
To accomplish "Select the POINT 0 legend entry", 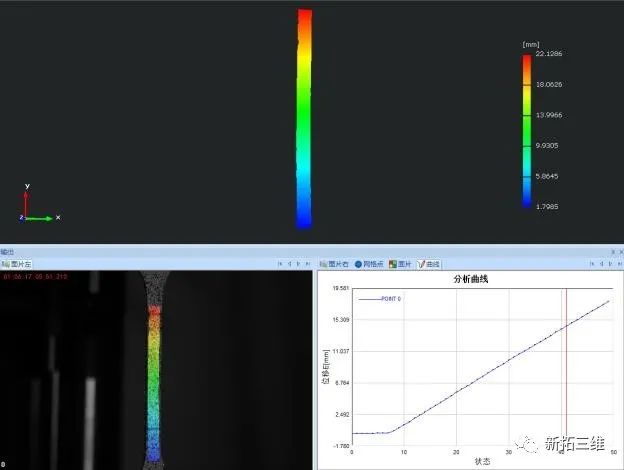I will pos(380,299).
